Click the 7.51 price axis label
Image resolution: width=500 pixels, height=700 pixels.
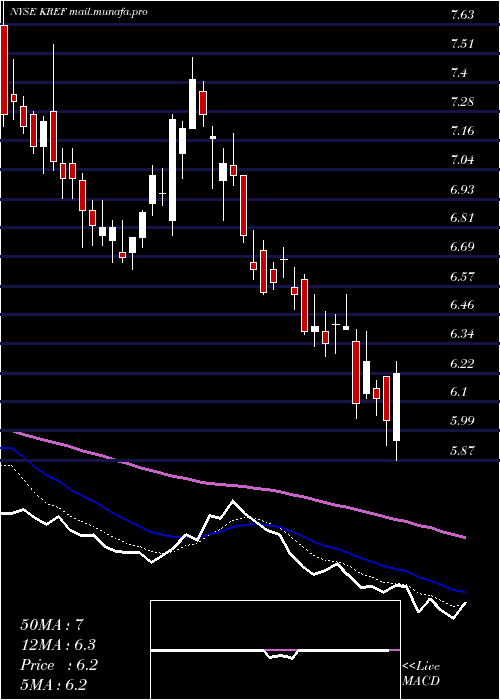[462, 44]
